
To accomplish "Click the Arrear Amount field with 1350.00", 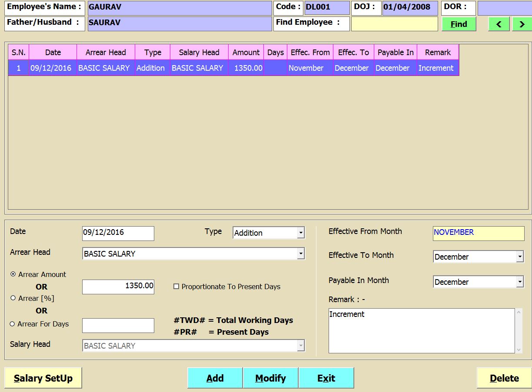I will click(118, 286).
